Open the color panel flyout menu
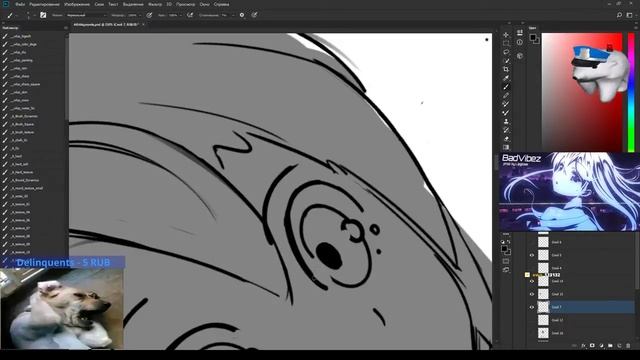 [x=636, y=28]
